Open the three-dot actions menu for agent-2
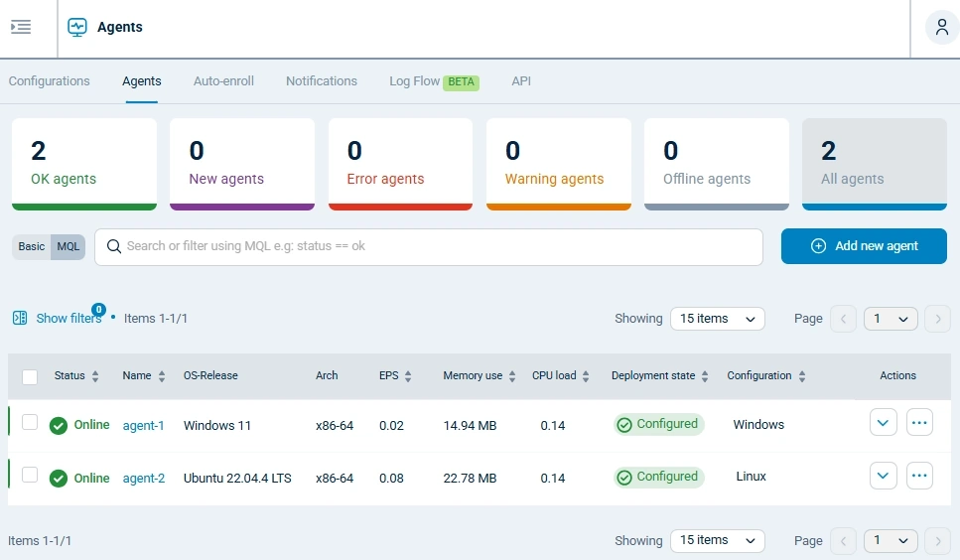960x560 pixels. click(x=919, y=476)
